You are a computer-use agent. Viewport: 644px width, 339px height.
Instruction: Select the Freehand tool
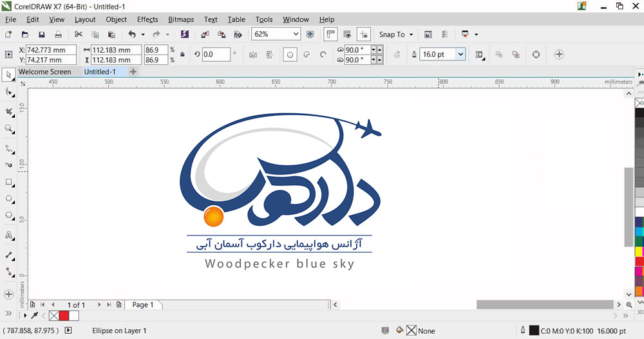(8, 148)
